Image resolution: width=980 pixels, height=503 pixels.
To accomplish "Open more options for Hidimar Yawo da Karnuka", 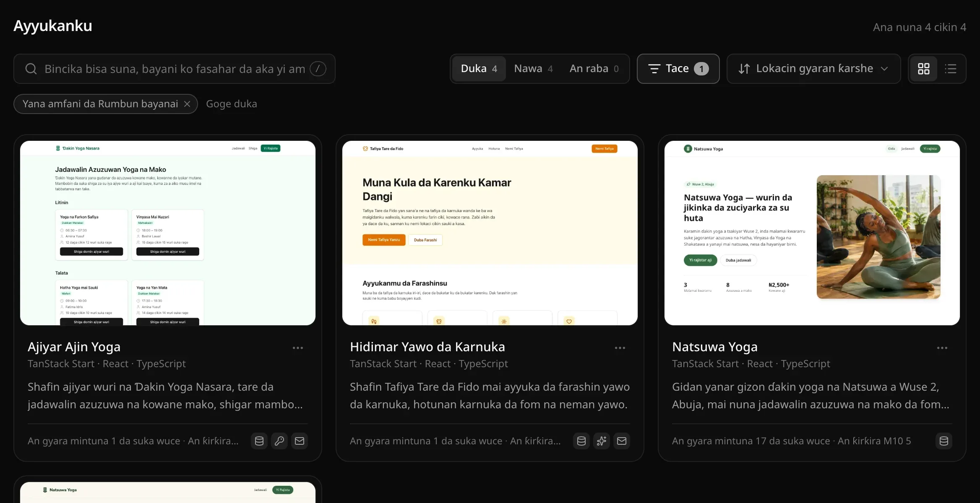I will pyautogui.click(x=620, y=348).
